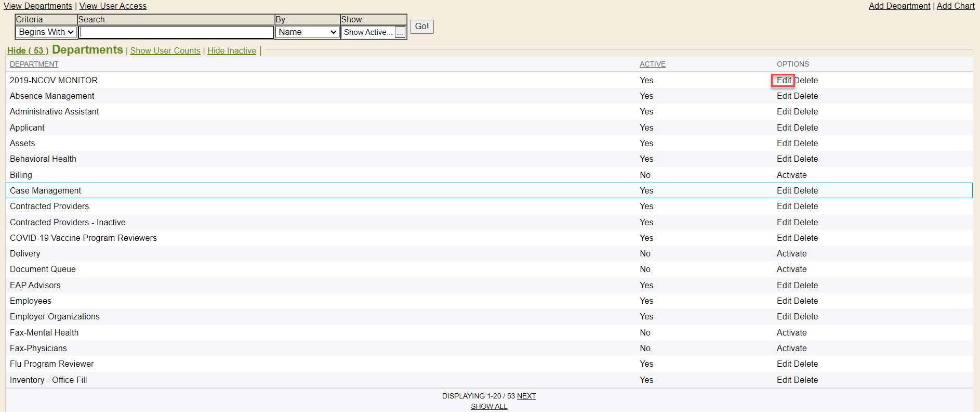
Task: Click Add Department link
Action: click(899, 6)
